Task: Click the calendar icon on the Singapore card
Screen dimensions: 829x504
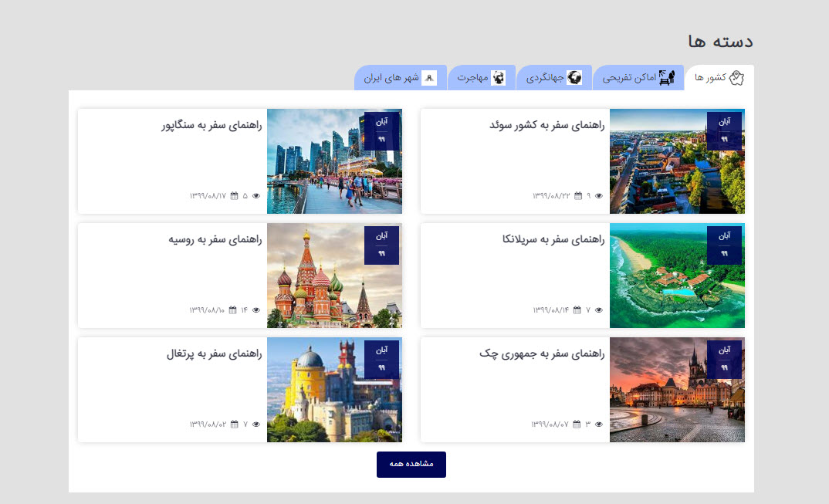Action: (235, 196)
